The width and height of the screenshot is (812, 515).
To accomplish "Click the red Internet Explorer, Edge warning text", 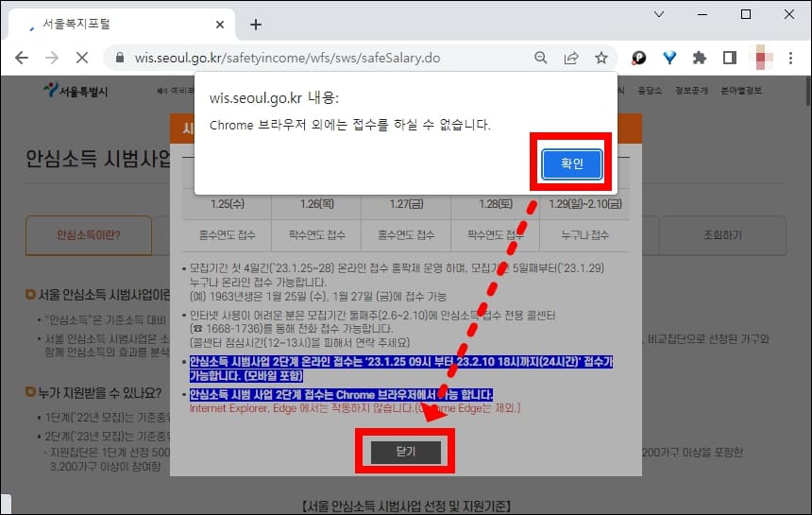I will click(x=355, y=408).
